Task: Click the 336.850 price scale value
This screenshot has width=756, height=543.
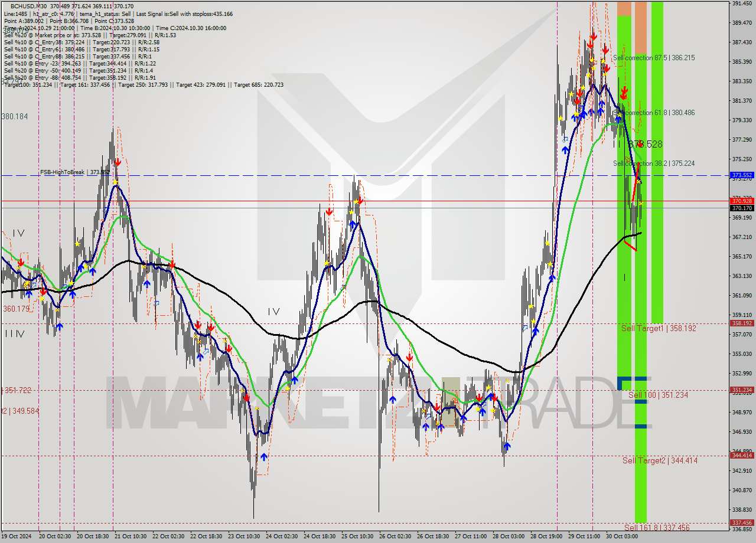Action: click(742, 529)
